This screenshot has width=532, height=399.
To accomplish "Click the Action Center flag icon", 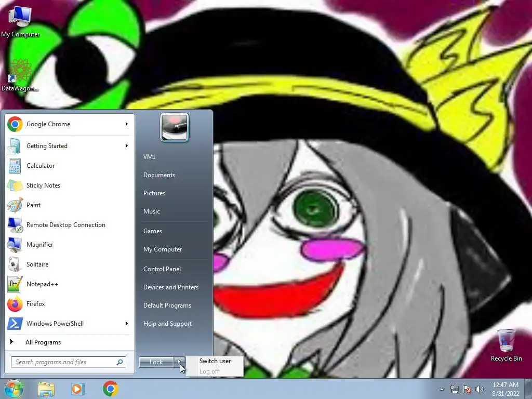I will (x=467, y=389).
